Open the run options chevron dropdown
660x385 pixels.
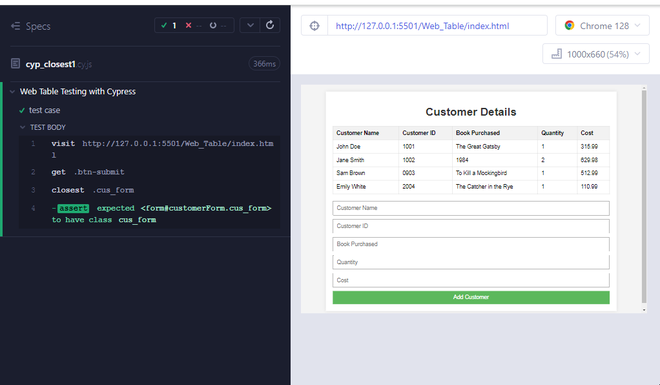[250, 25]
